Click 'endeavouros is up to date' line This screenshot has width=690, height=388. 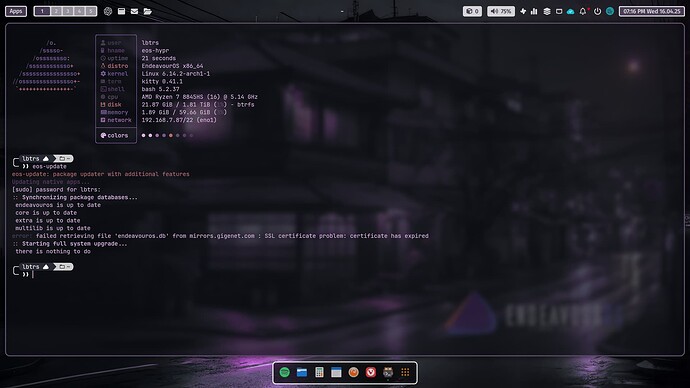pyautogui.click(x=58, y=205)
